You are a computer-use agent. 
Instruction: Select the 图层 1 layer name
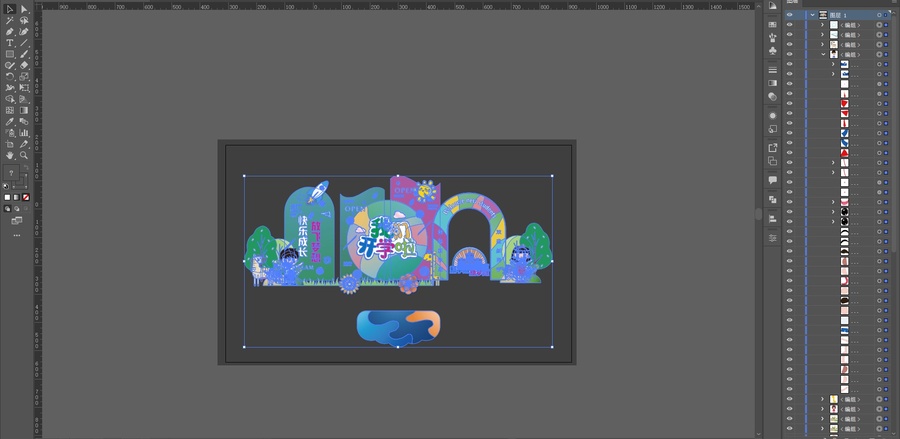coord(838,15)
